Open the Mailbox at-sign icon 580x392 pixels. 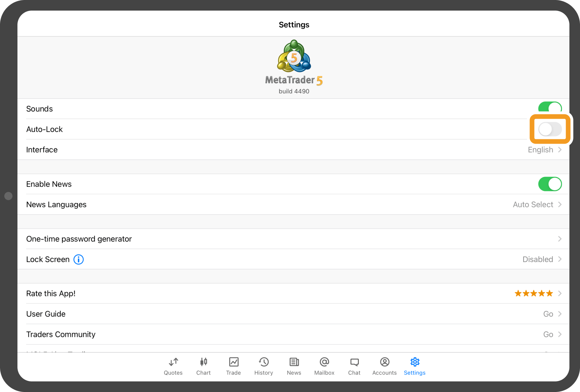[324, 362]
